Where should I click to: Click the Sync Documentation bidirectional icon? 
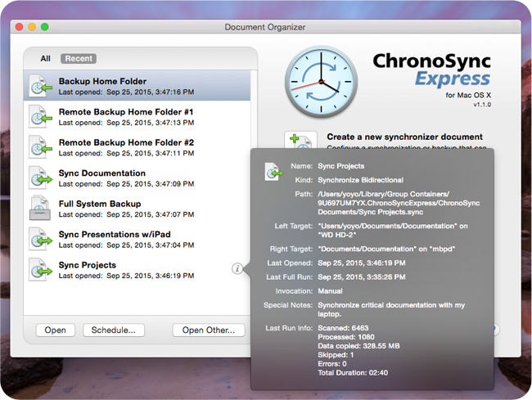40,178
